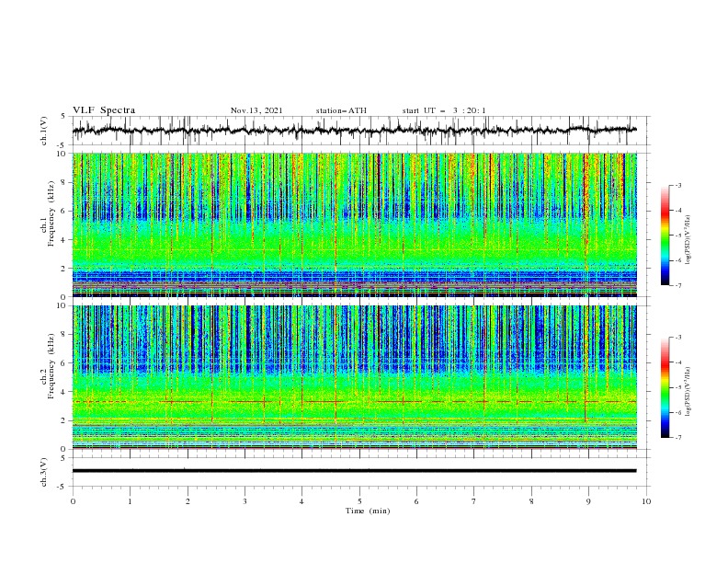Click the time axis tick label '8'

[x=531, y=501]
